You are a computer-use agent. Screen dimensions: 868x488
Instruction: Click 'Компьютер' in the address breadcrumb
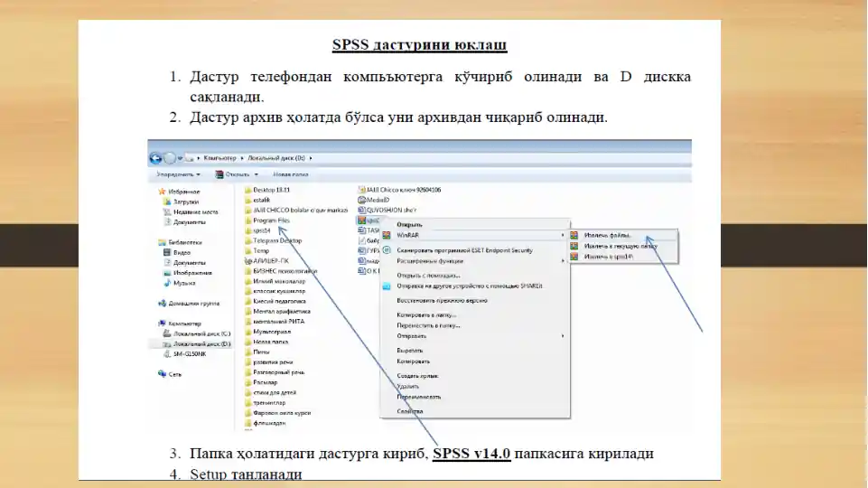[x=219, y=158]
